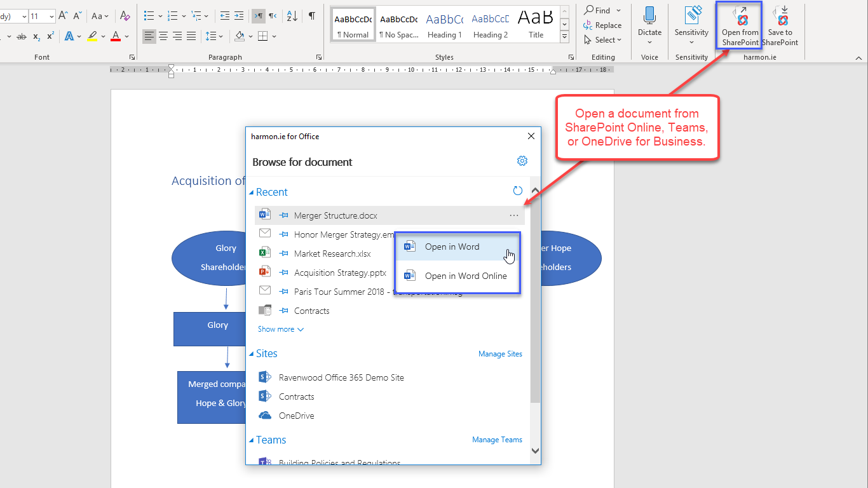Open the Paragraph dialog launcher

pos(318,57)
